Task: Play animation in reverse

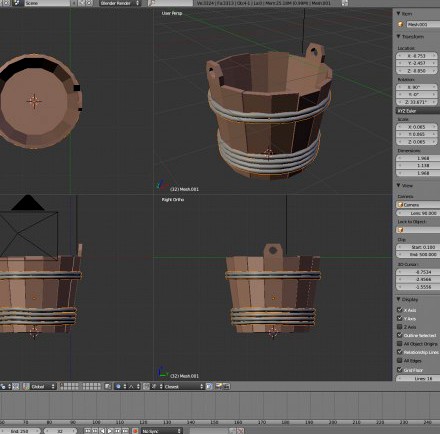Action: 102,431
